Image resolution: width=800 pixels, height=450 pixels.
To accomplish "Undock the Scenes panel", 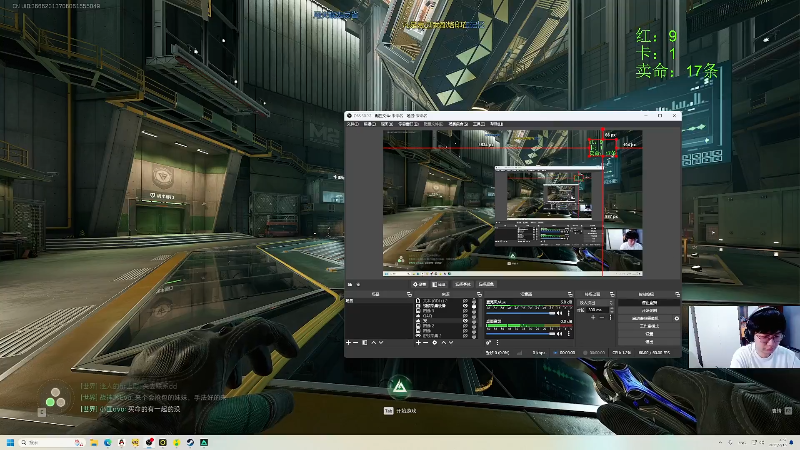I will pos(409,294).
